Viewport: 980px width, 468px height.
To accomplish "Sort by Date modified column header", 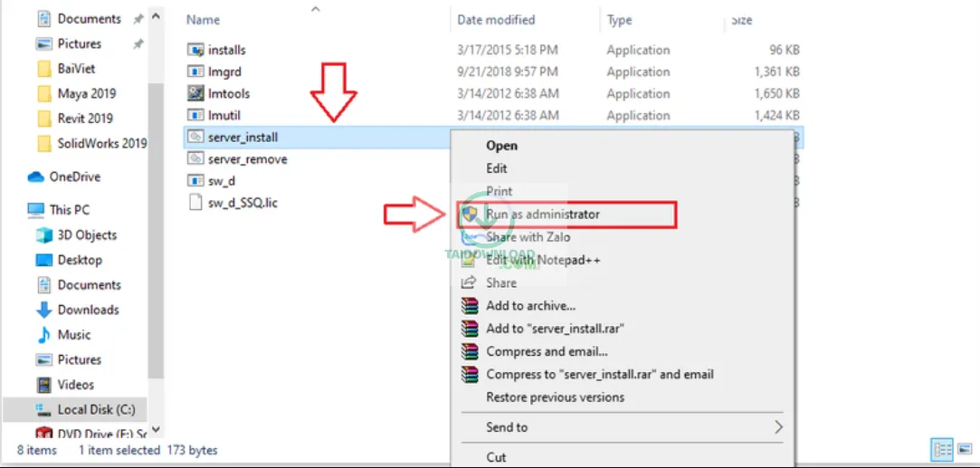I will [x=496, y=19].
